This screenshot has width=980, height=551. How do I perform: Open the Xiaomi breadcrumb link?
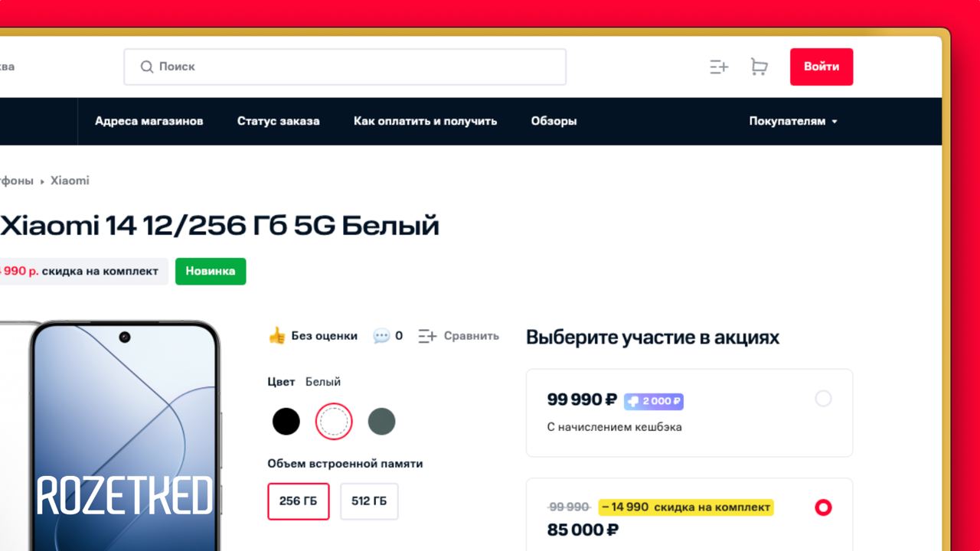click(70, 181)
